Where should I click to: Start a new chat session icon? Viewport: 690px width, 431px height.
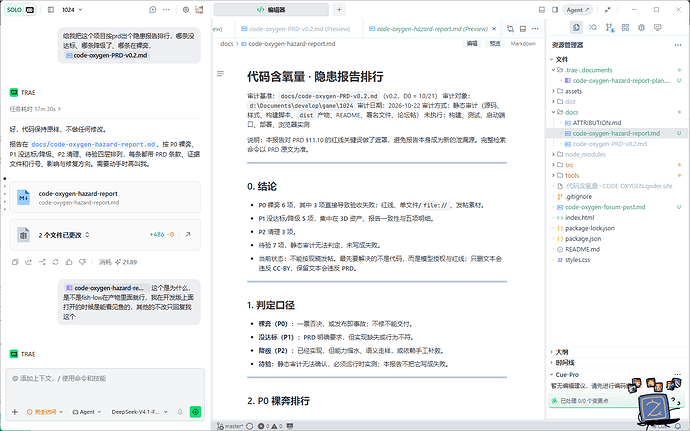(153, 9)
